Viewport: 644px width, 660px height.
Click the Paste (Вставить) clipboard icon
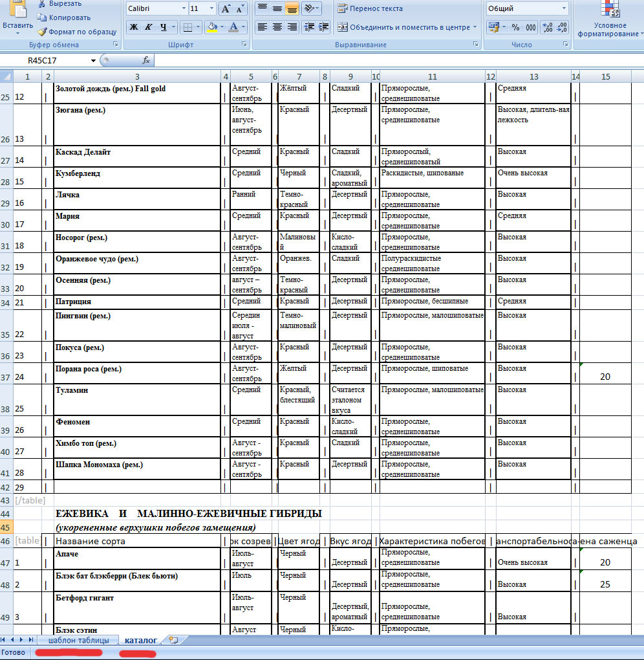coord(17,8)
